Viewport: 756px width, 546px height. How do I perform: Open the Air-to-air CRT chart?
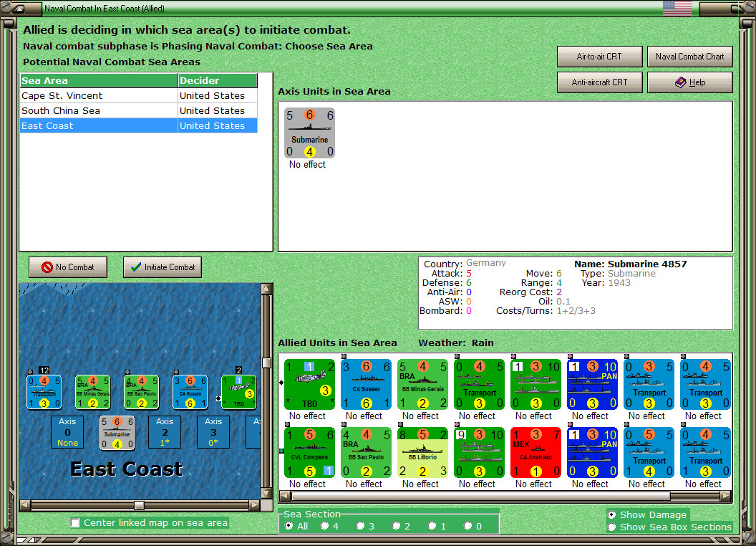(599, 57)
